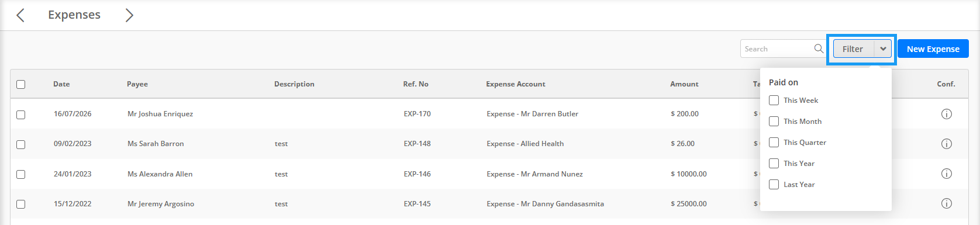Focus the Search input field
This screenshot has width=980, height=225.
tap(778, 49)
